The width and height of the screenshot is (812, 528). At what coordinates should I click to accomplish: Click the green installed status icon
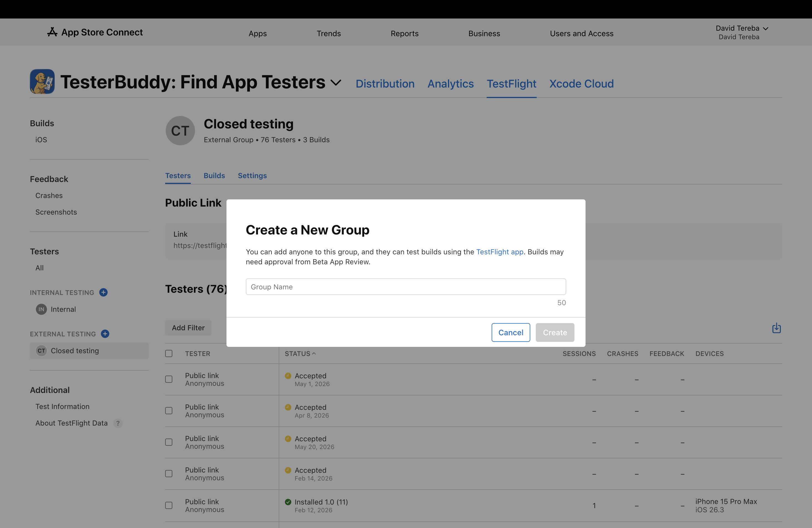[288, 502]
